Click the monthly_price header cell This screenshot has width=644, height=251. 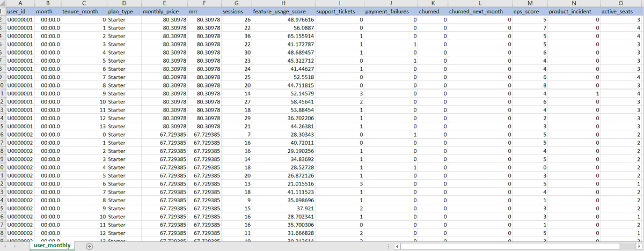pos(165,11)
